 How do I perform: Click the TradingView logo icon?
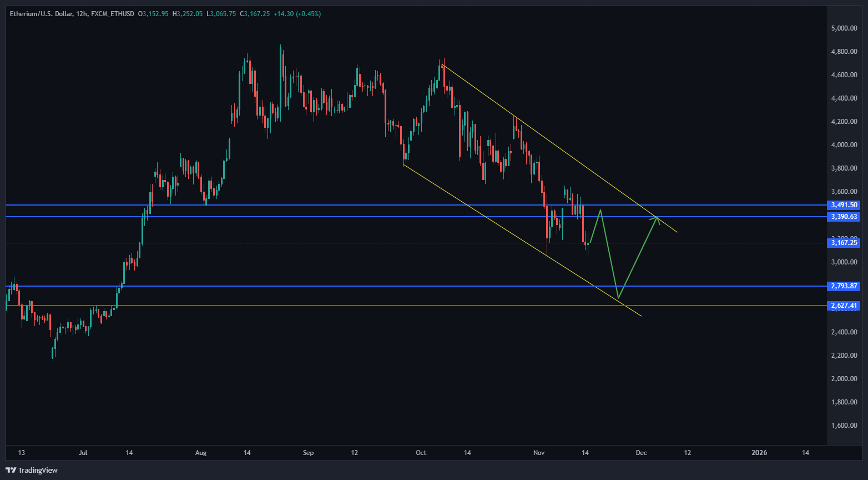pyautogui.click(x=11, y=470)
